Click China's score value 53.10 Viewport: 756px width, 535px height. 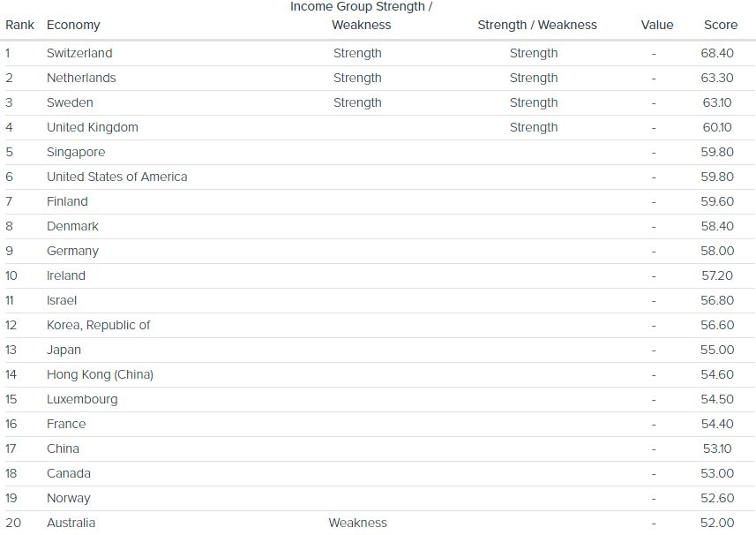tap(717, 448)
